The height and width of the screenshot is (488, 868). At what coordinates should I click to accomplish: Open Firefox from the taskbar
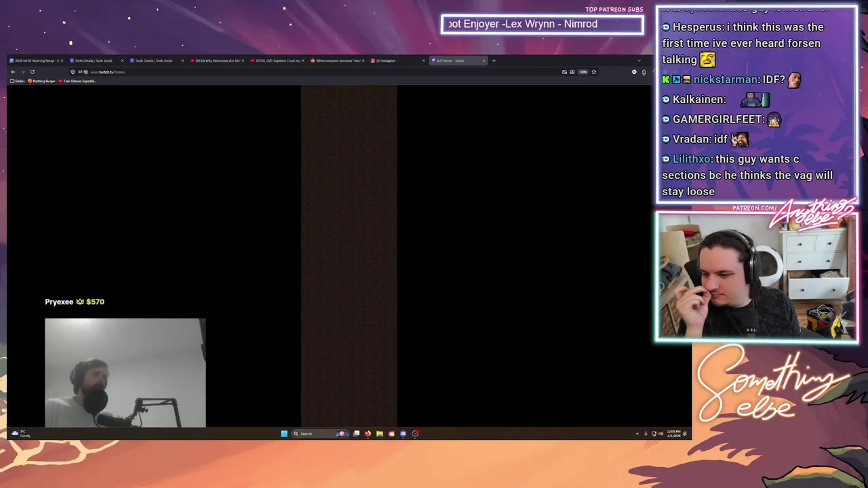pyautogui.click(x=368, y=434)
